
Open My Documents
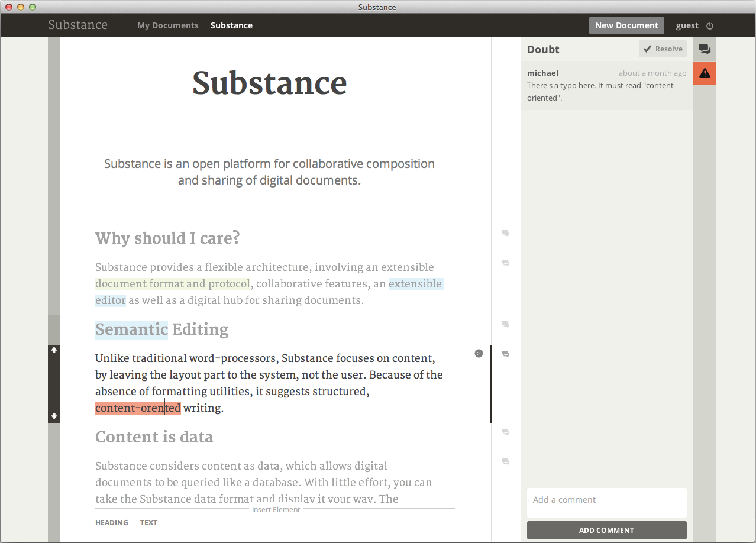pos(168,25)
